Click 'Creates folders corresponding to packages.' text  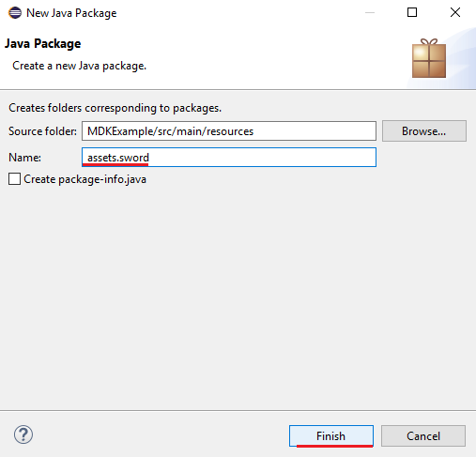115,108
